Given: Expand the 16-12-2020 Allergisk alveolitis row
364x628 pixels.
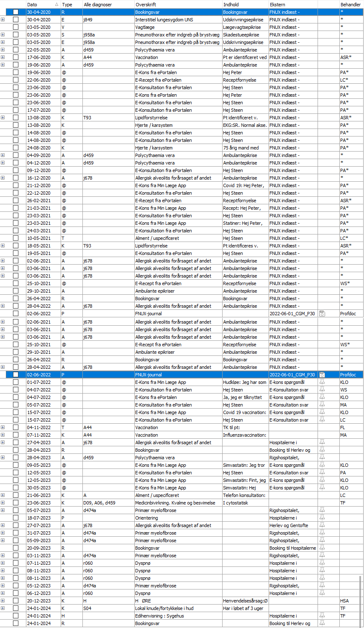Looking at the screenshot, I should click(3, 178).
